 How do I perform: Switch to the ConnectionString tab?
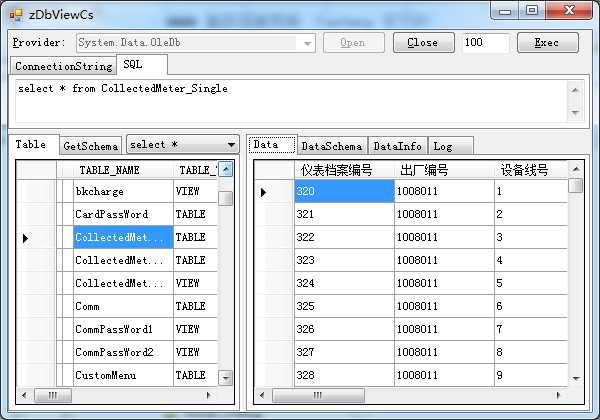63,66
